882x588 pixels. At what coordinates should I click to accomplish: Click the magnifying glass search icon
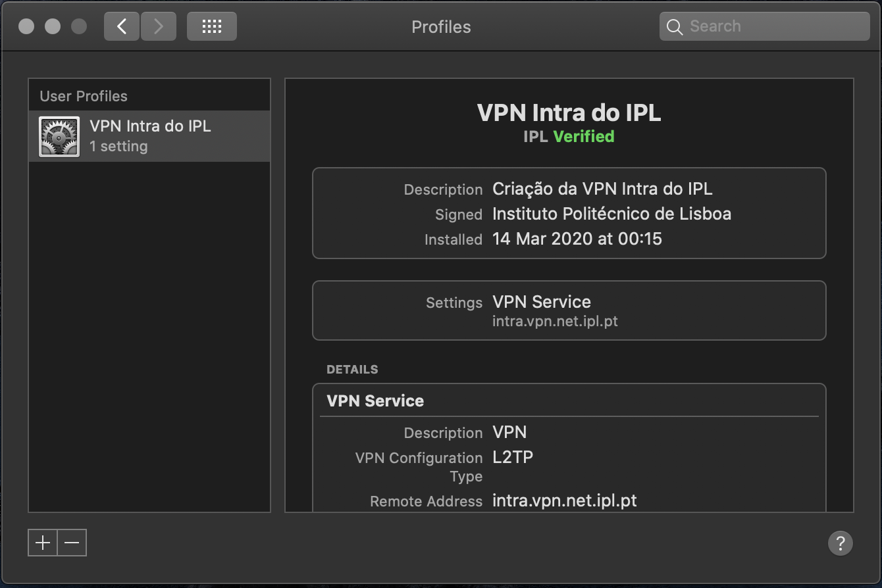(x=674, y=27)
